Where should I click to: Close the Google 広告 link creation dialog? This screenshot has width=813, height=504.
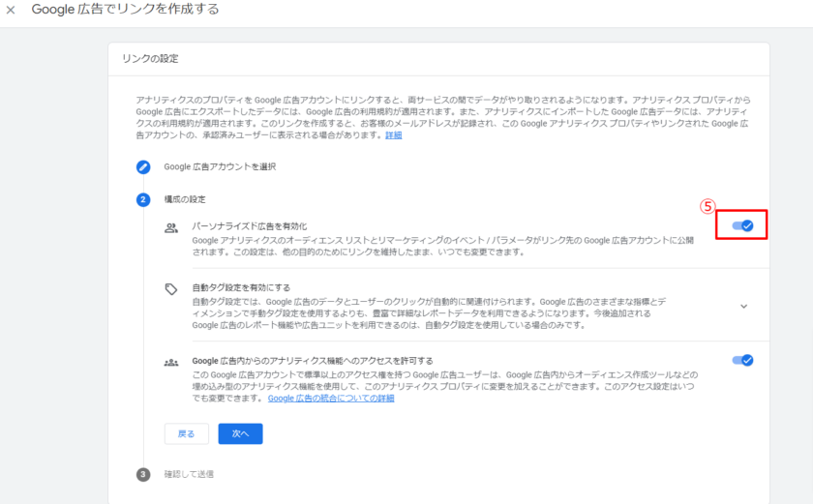click(x=11, y=10)
